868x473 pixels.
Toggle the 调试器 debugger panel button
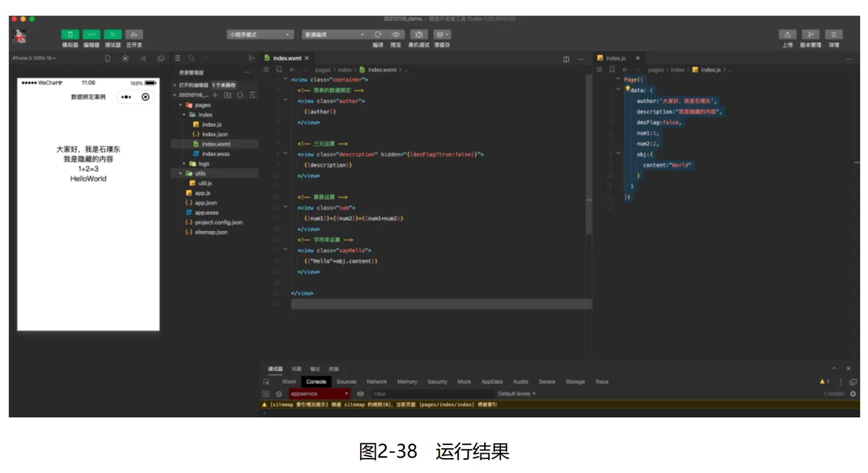pyautogui.click(x=113, y=35)
